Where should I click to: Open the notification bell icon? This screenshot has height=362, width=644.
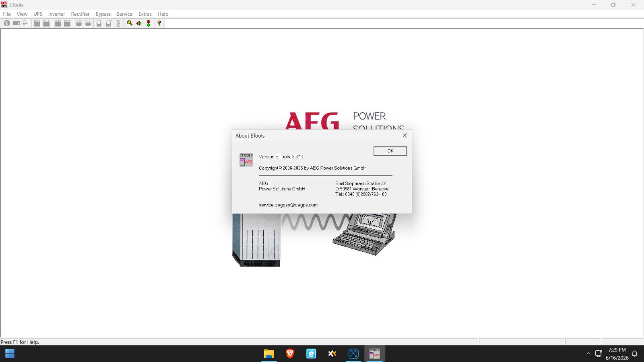(635, 354)
